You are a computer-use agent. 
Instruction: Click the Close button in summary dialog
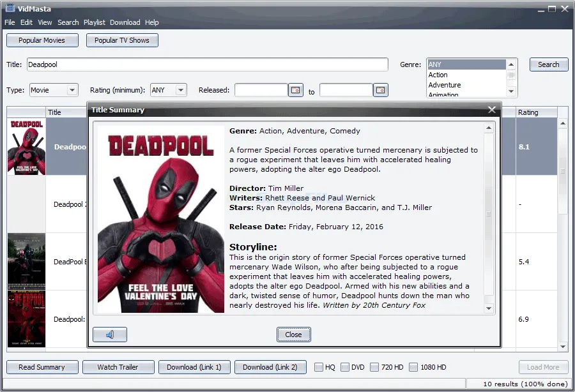click(x=293, y=335)
